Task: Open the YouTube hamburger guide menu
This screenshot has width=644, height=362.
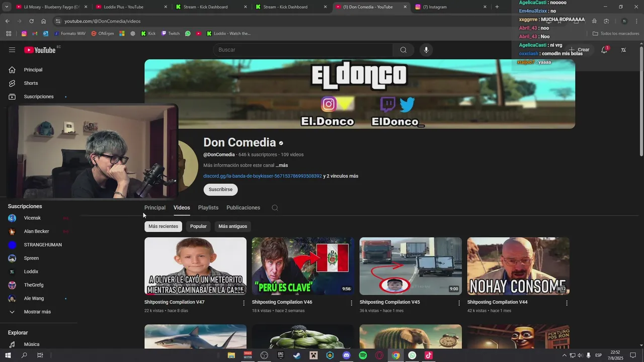Action: tap(12, 50)
